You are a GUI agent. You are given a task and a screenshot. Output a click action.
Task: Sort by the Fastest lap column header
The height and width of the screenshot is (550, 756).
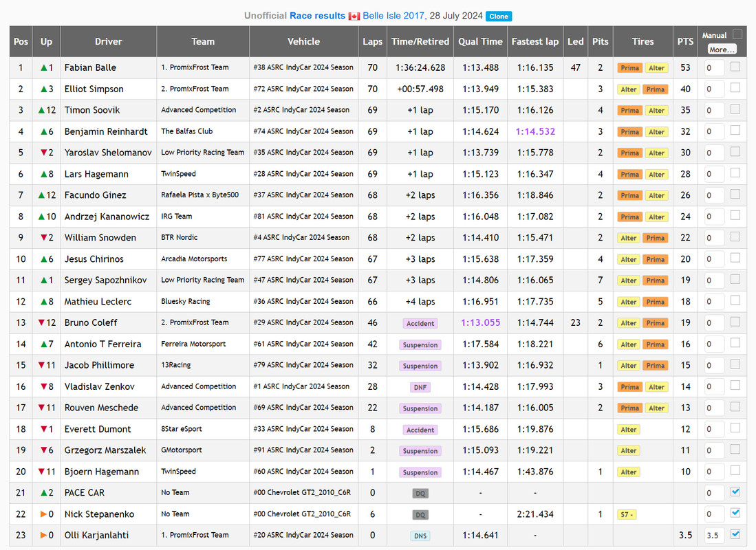click(x=535, y=41)
